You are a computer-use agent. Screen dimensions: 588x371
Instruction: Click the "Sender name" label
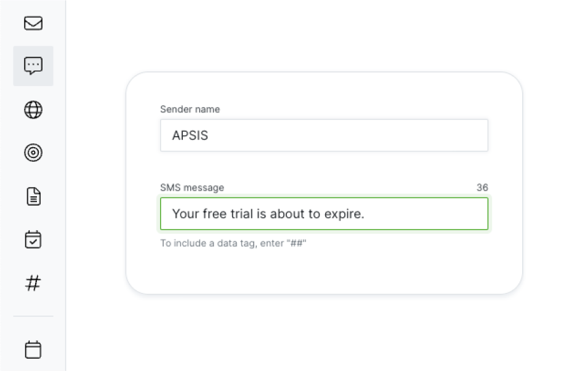[190, 109]
